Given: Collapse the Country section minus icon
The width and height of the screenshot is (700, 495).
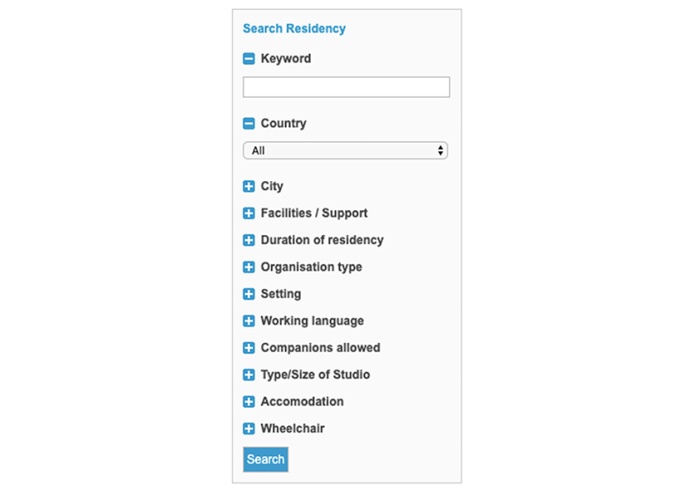Looking at the screenshot, I should [x=249, y=123].
